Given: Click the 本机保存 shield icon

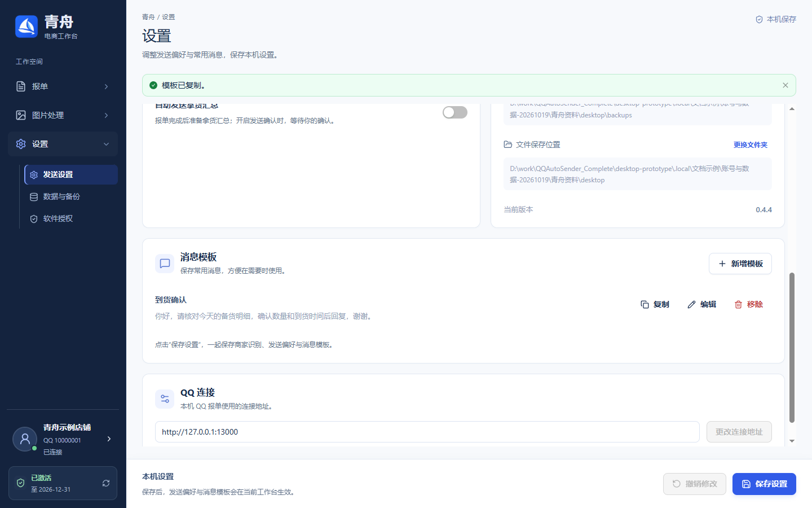Looking at the screenshot, I should (759, 19).
